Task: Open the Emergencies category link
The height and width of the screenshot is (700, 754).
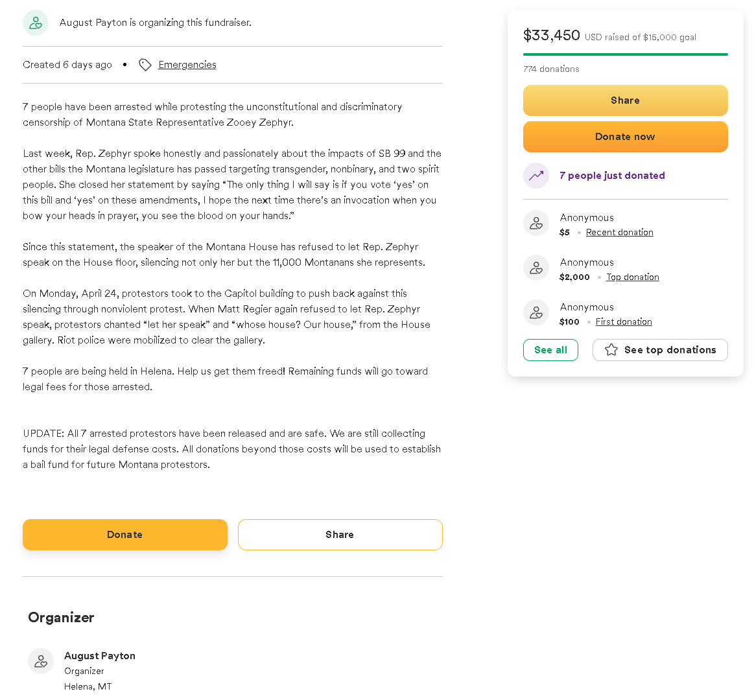Action: [187, 65]
